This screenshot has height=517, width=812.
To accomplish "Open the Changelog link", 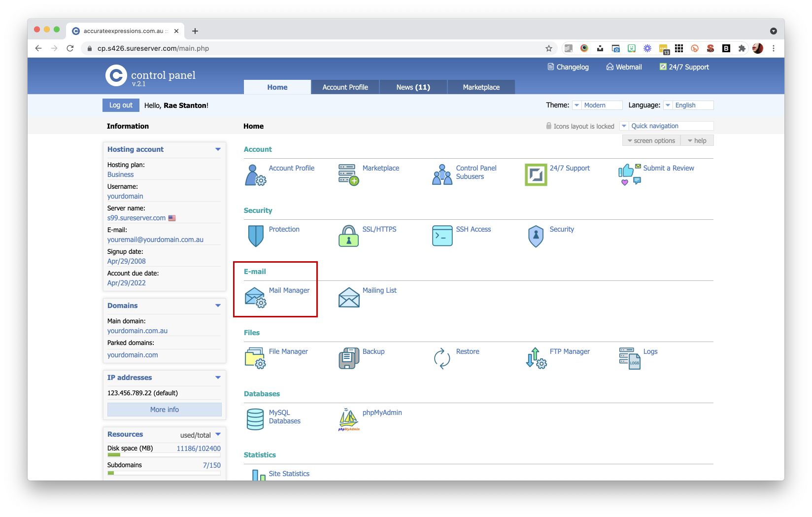I will point(568,67).
